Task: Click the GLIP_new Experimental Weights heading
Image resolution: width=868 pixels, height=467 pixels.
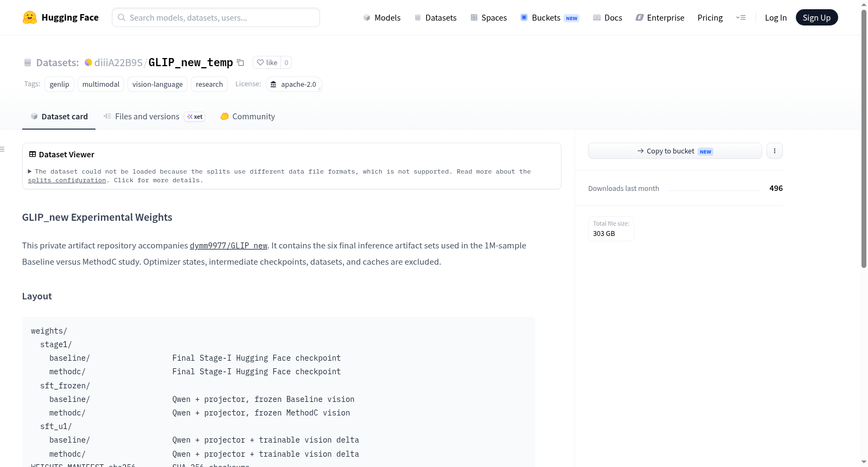Action: [97, 217]
